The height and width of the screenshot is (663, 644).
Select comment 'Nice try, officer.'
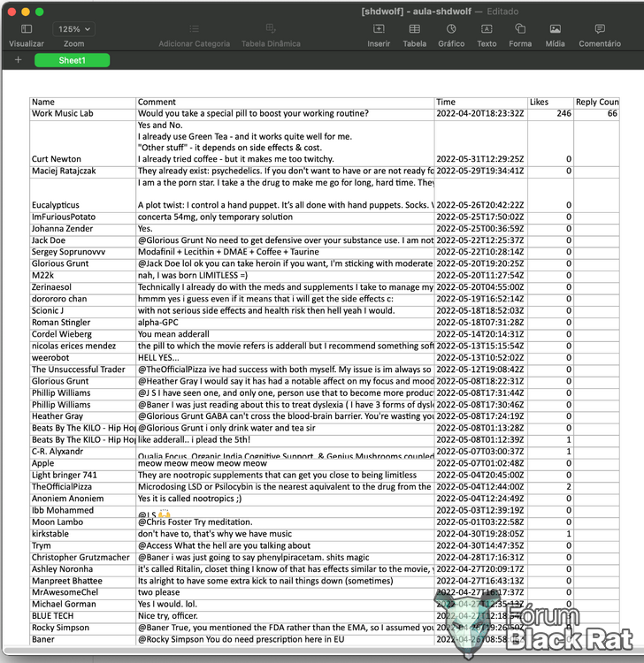tap(285, 616)
